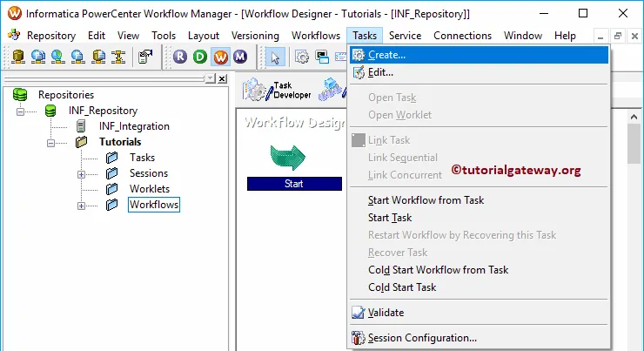Select the Sessions folder label
Screen dimensions: 644x351
(x=149, y=173)
